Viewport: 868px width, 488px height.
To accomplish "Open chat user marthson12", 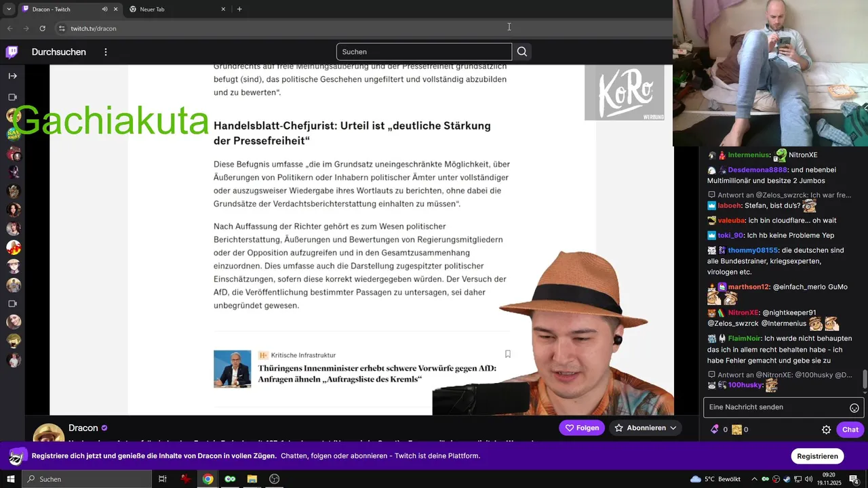I will [x=749, y=287].
